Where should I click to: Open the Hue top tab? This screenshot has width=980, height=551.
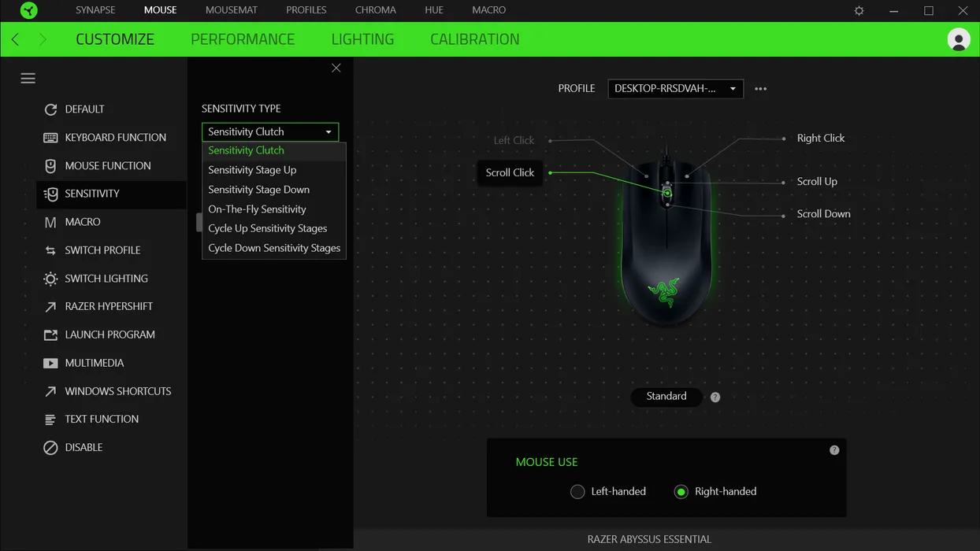tap(434, 10)
